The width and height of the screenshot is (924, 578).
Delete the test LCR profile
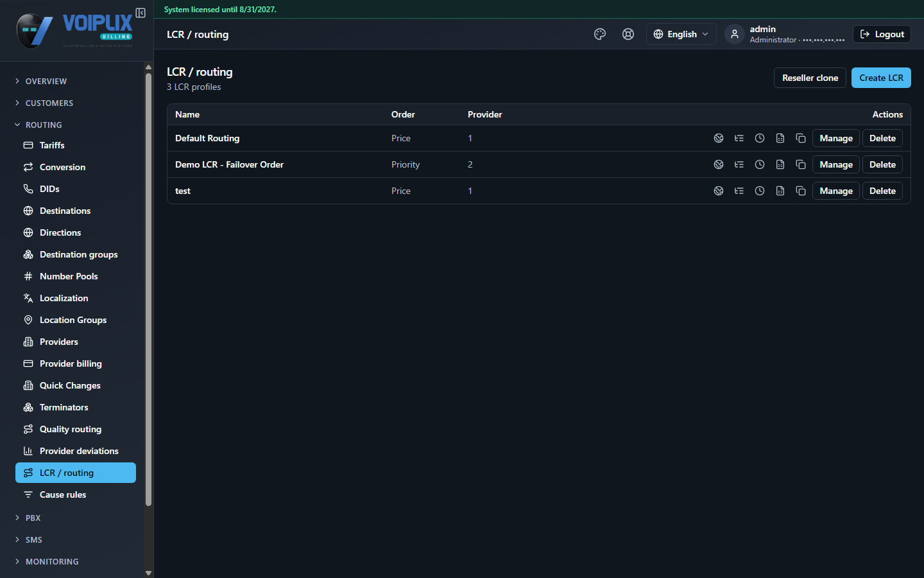coord(882,191)
